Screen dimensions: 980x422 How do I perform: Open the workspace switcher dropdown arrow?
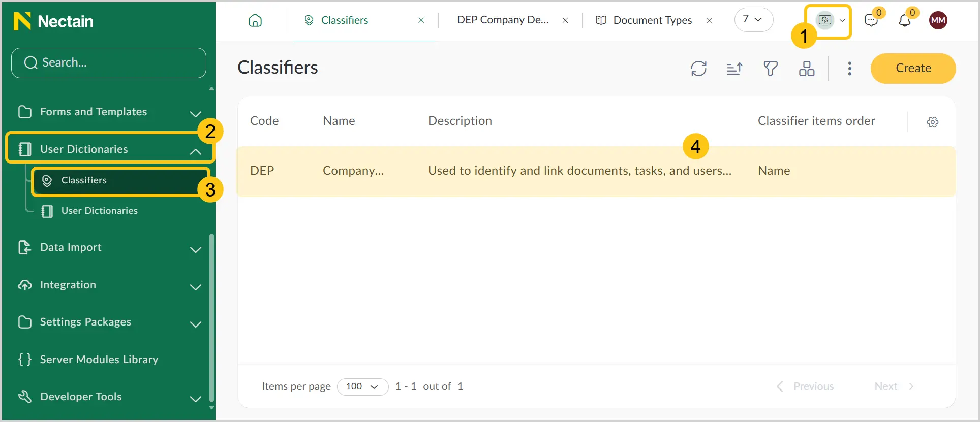842,20
